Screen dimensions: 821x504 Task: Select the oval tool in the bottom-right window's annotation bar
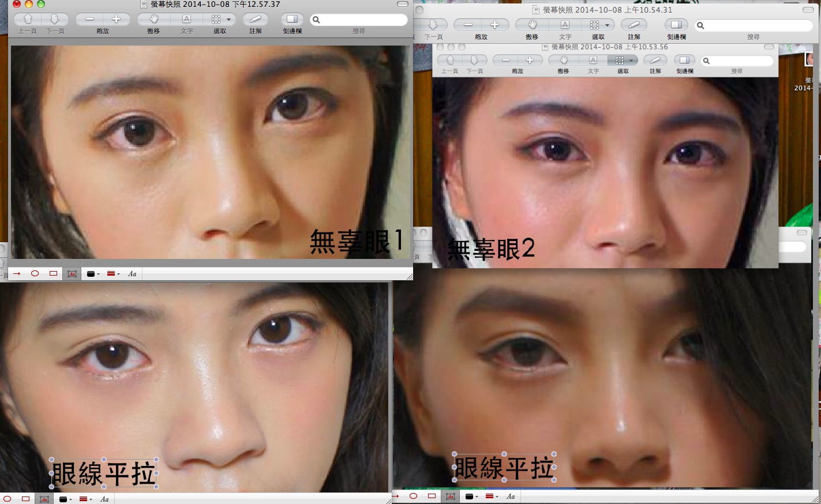[x=413, y=496]
